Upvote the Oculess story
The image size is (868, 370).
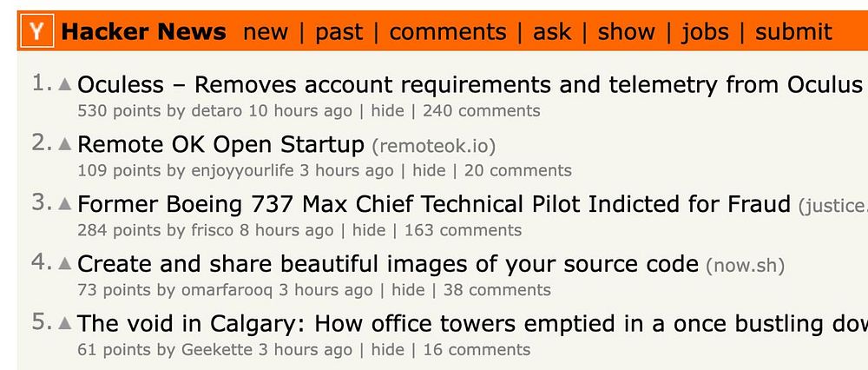pos(65,84)
